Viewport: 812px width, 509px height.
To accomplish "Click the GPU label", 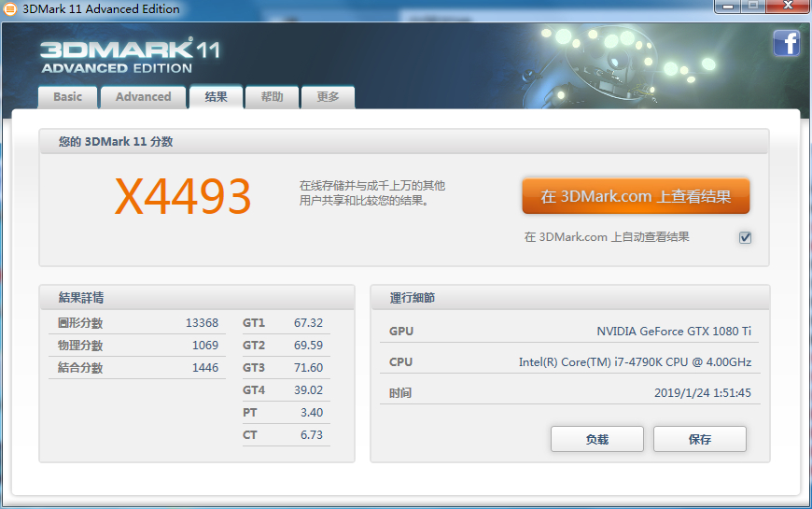I will (401, 332).
